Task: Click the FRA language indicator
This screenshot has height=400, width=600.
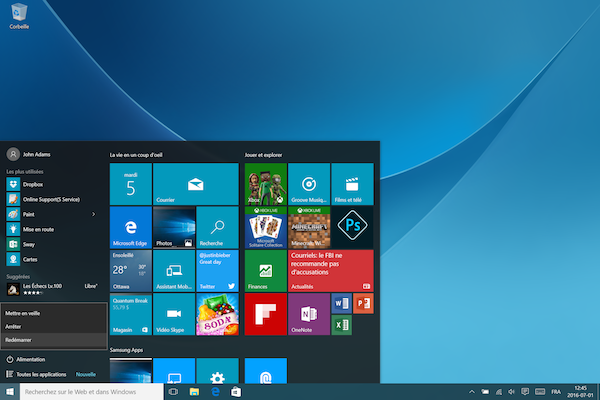Action: (556, 392)
